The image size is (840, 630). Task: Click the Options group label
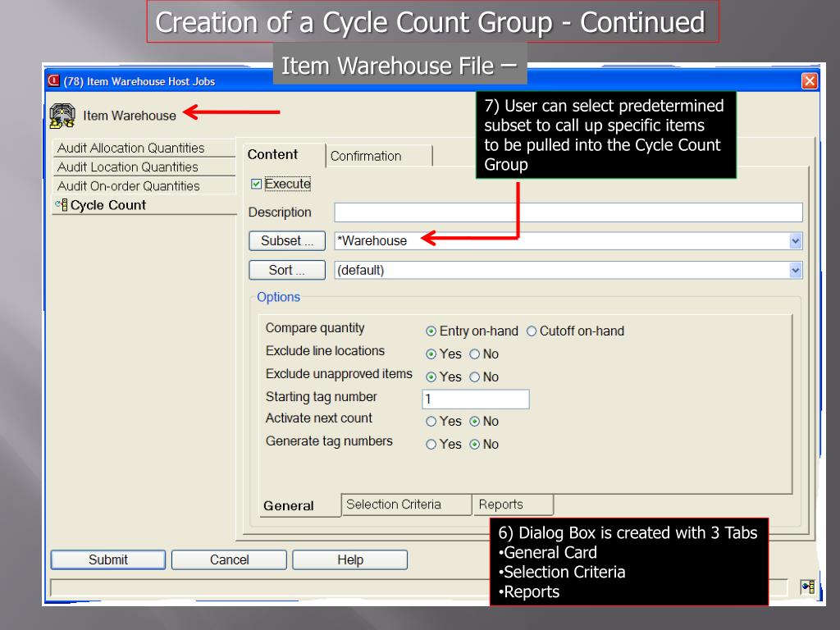(279, 297)
